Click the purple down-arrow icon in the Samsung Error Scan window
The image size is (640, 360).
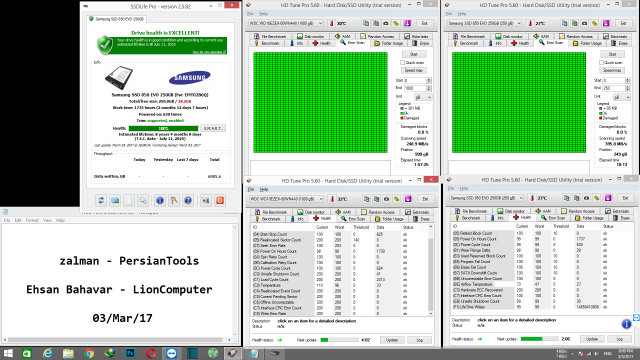tap(606, 23)
